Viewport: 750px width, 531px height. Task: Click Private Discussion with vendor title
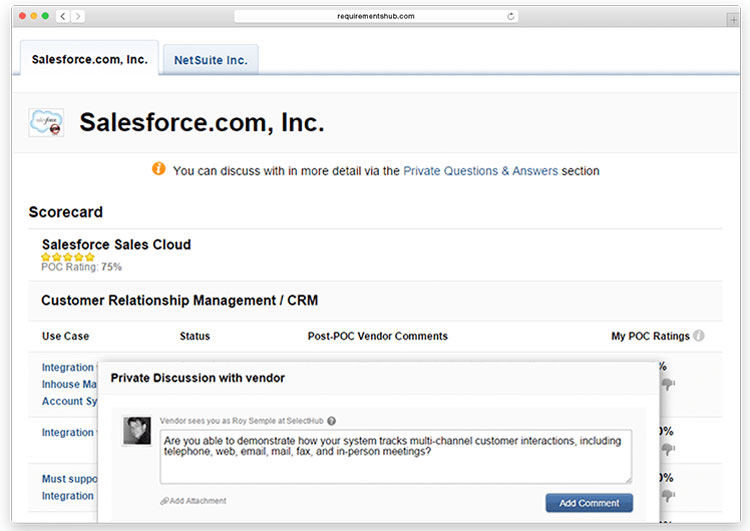tap(198, 378)
